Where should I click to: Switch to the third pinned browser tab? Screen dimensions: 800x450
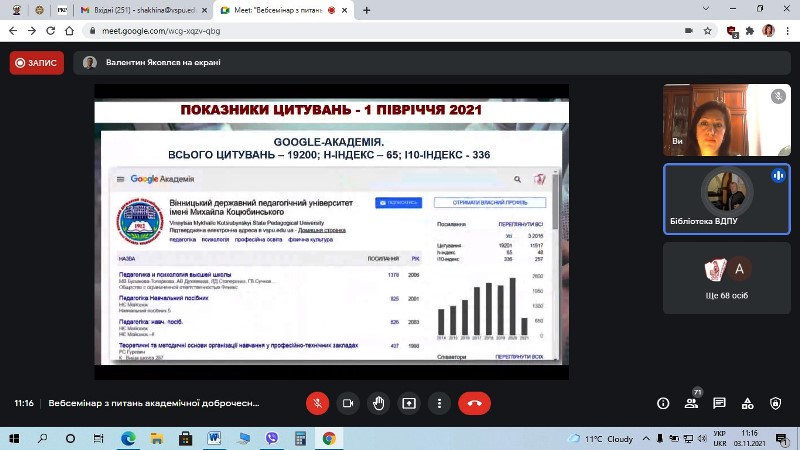[62, 10]
